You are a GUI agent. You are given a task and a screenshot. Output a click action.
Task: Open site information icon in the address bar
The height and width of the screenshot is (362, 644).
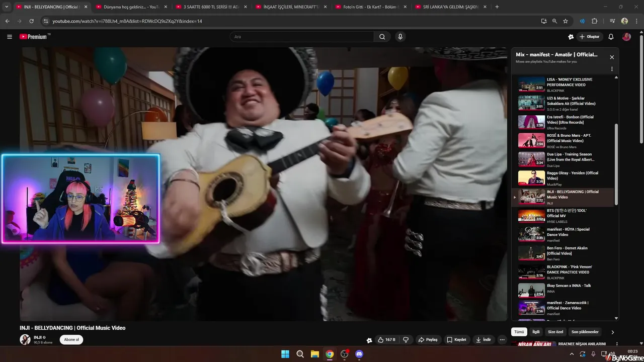coord(46,21)
